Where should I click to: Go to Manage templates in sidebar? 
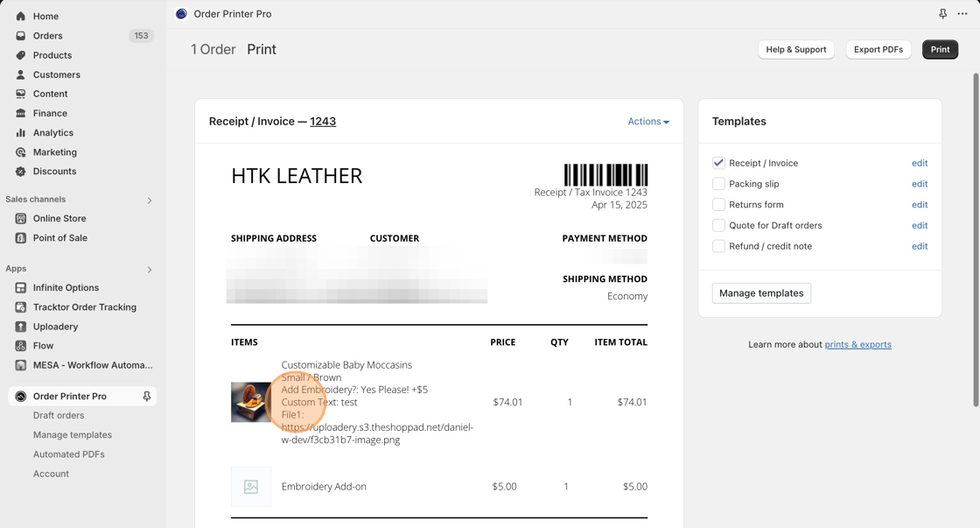tap(73, 435)
